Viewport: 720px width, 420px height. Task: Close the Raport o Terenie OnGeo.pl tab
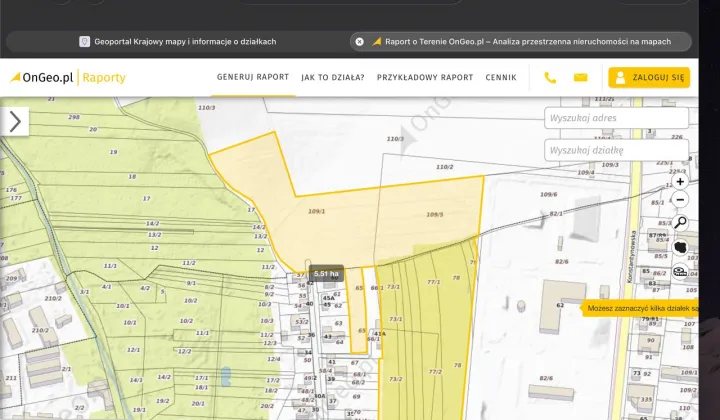[360, 42]
